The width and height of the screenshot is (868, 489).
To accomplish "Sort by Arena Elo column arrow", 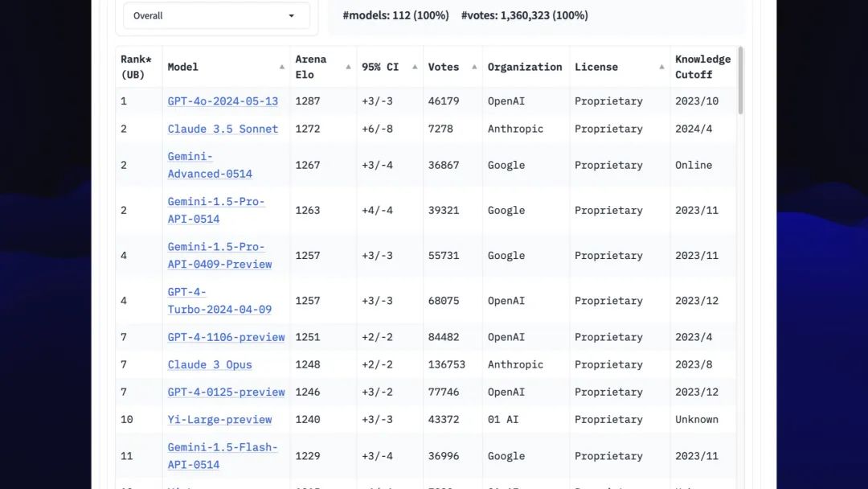I will 348,67.
